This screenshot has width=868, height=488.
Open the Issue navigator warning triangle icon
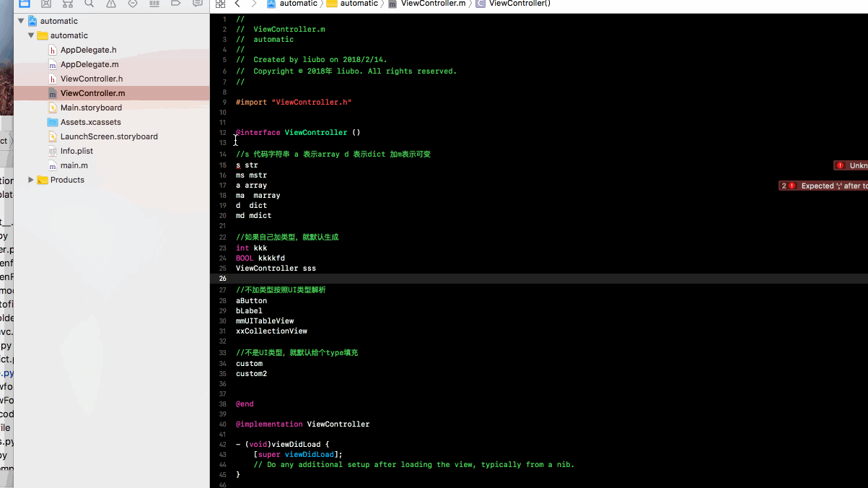(111, 4)
